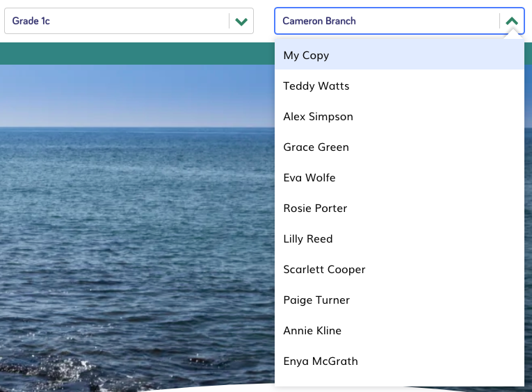Pick Alex Simpson from the student list
The image size is (532, 392).
pyautogui.click(x=319, y=117)
